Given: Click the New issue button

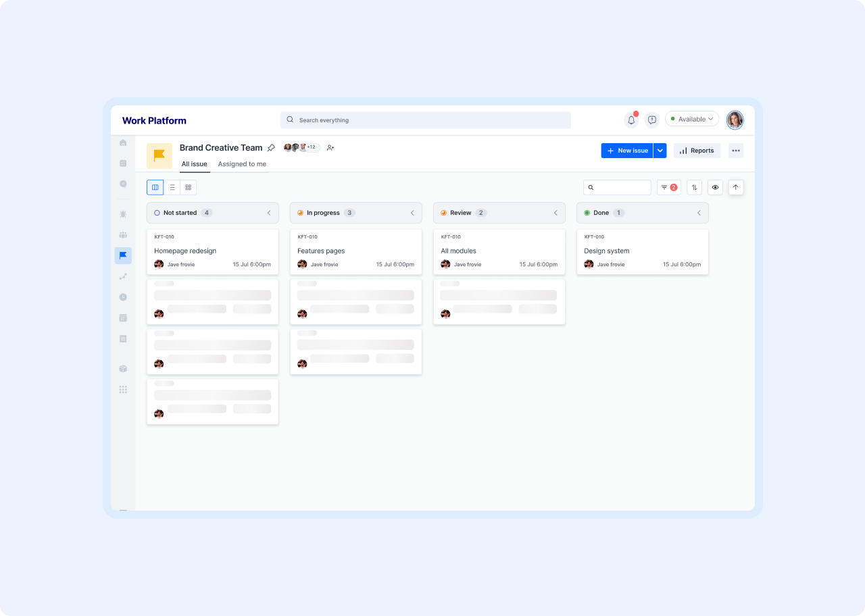Looking at the screenshot, I should coord(627,151).
